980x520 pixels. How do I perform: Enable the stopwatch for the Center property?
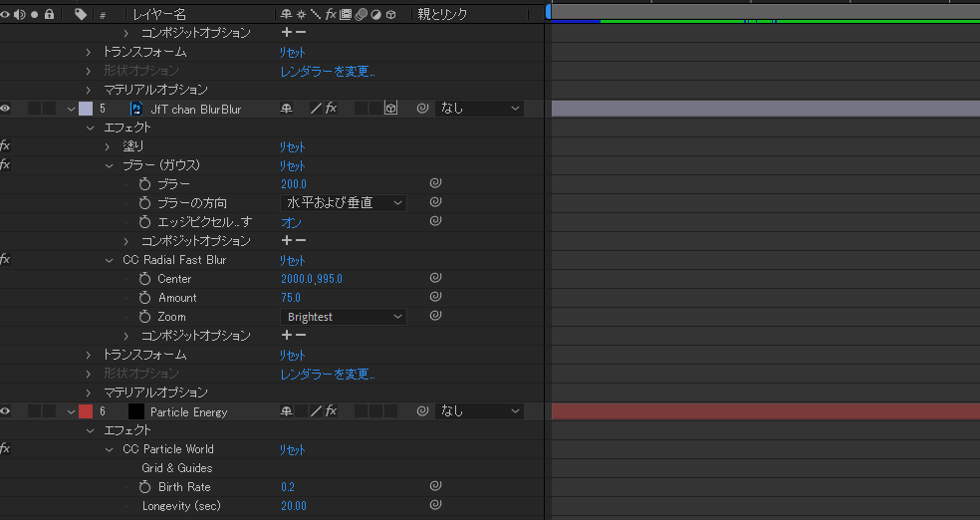coord(144,279)
